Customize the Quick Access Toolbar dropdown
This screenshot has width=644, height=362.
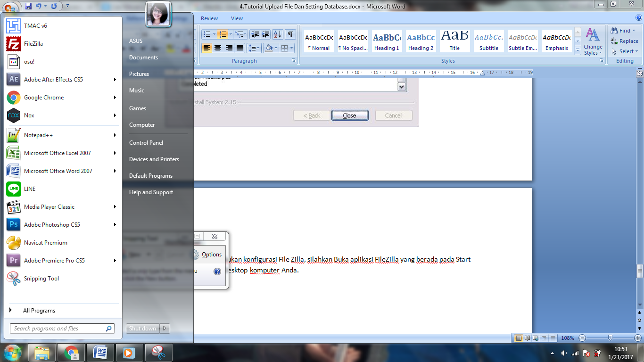coord(68,6)
